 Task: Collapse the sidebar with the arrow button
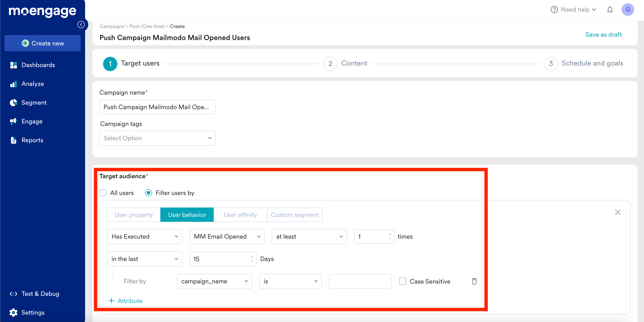click(81, 24)
